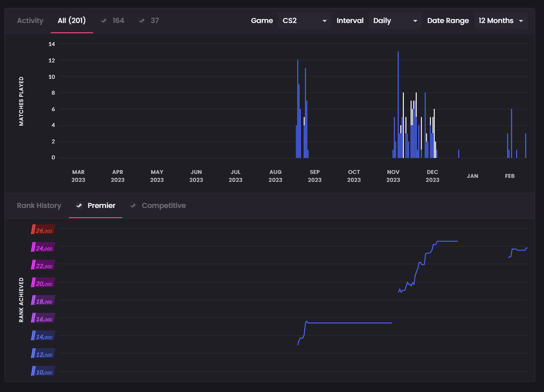Click the Steam icon beside Premier

click(79, 205)
